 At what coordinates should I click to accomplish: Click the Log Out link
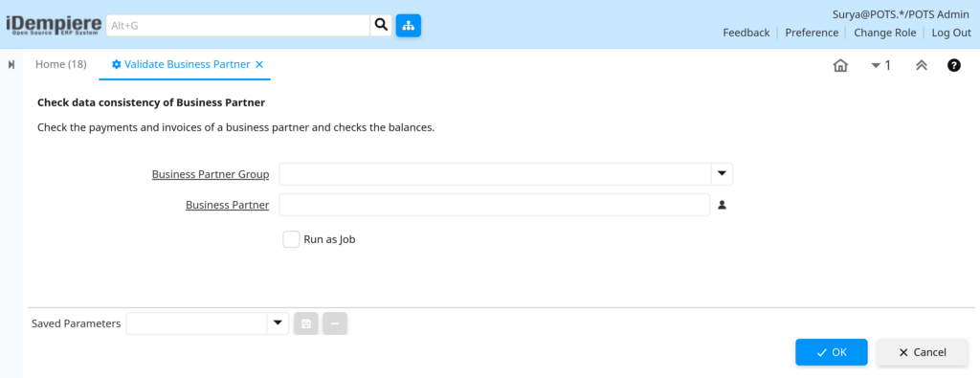point(951,33)
